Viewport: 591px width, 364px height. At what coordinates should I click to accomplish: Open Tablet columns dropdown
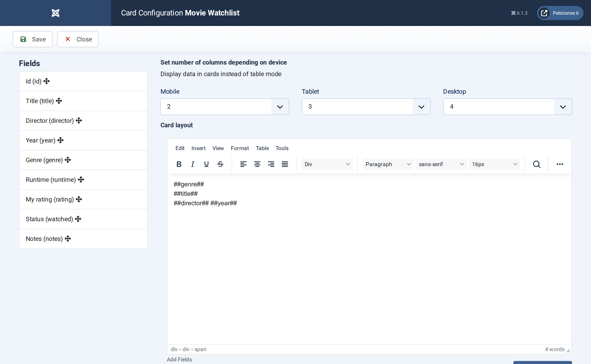point(366,107)
